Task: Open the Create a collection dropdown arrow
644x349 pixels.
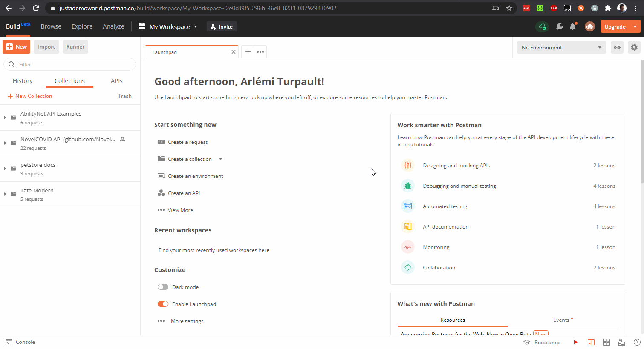Action: (221, 158)
